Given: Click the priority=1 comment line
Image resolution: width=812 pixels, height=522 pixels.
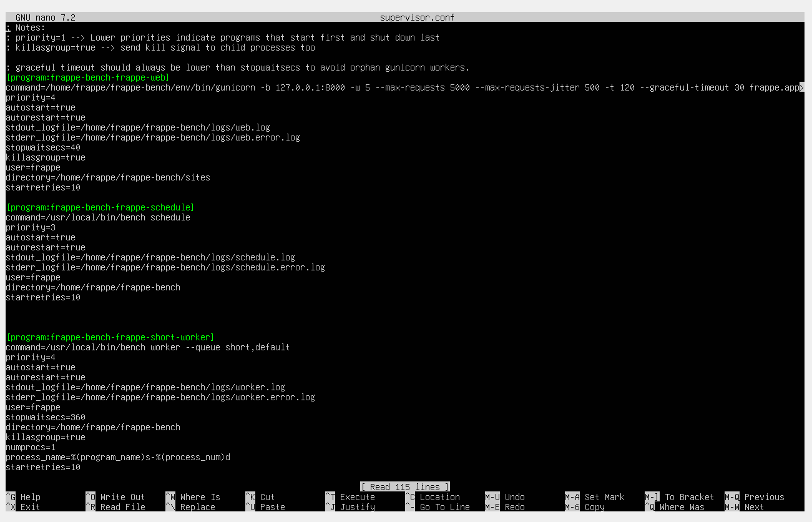Looking at the screenshot, I should [223, 37].
